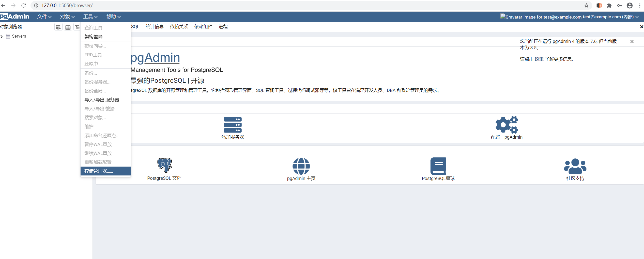Open the browser extensions puzzle icon
This screenshot has width=644, height=259.
click(609, 5)
